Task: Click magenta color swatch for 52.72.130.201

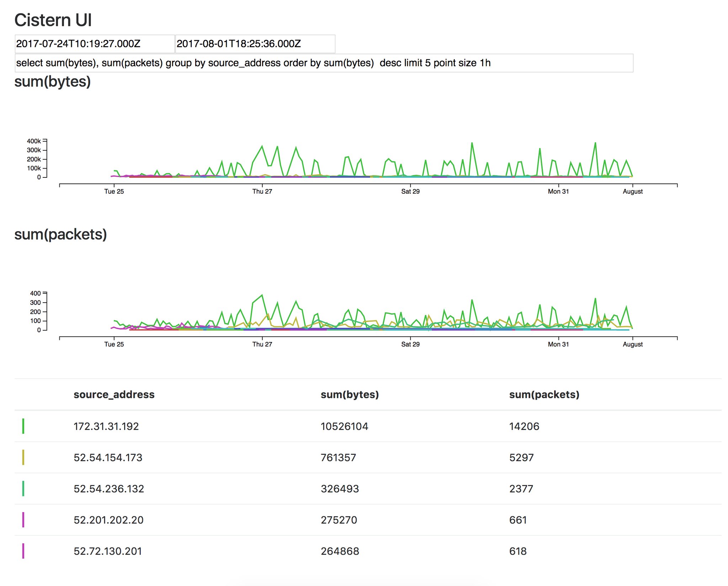Action: tap(23, 551)
